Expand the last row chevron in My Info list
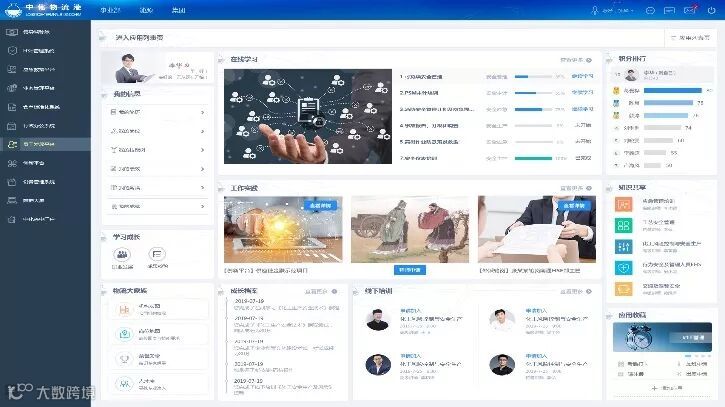This screenshot has height=407, width=725. click(203, 206)
